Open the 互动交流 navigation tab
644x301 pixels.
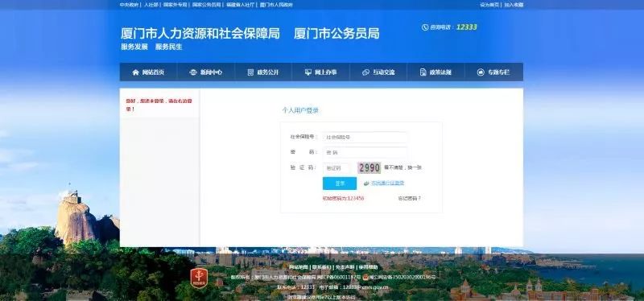pos(378,72)
